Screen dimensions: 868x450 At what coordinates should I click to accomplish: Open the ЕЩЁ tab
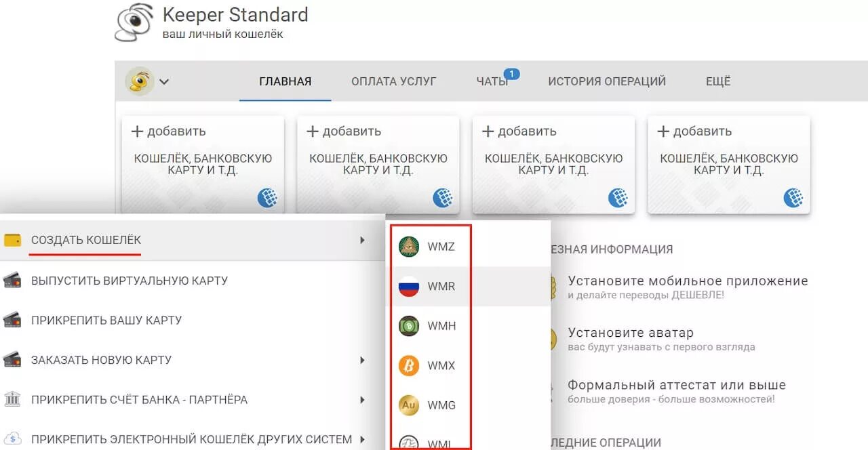coord(718,81)
